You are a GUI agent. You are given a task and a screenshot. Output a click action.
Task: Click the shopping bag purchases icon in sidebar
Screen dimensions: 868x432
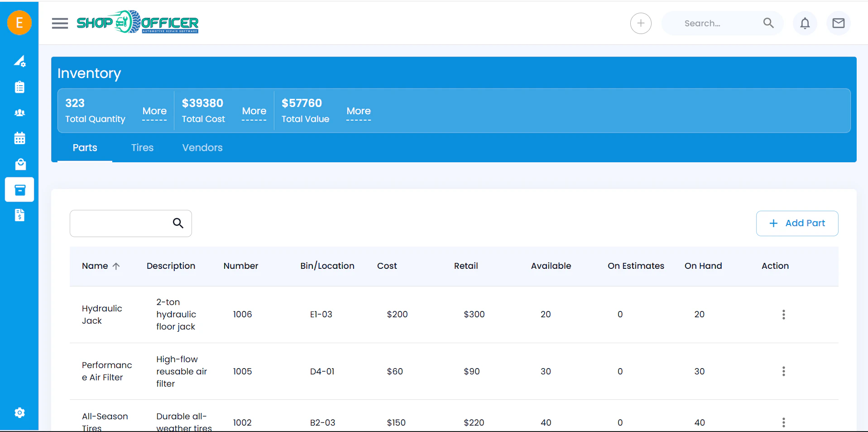[20, 164]
